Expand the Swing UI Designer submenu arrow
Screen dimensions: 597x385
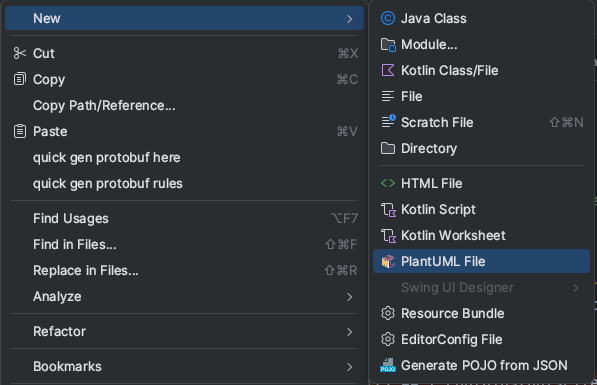pos(576,288)
